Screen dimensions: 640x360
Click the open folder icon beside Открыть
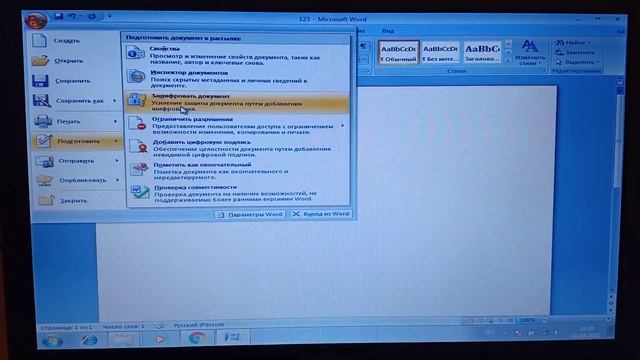(x=40, y=60)
